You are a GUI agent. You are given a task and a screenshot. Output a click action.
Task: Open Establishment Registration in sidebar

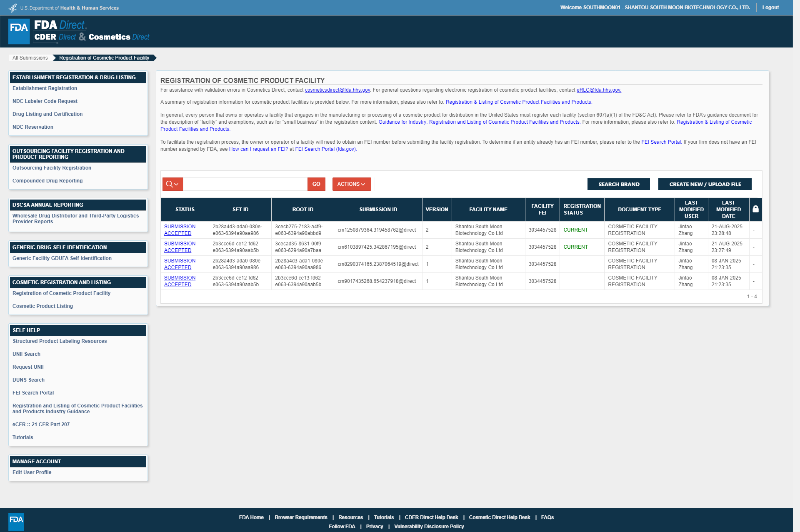(x=45, y=88)
